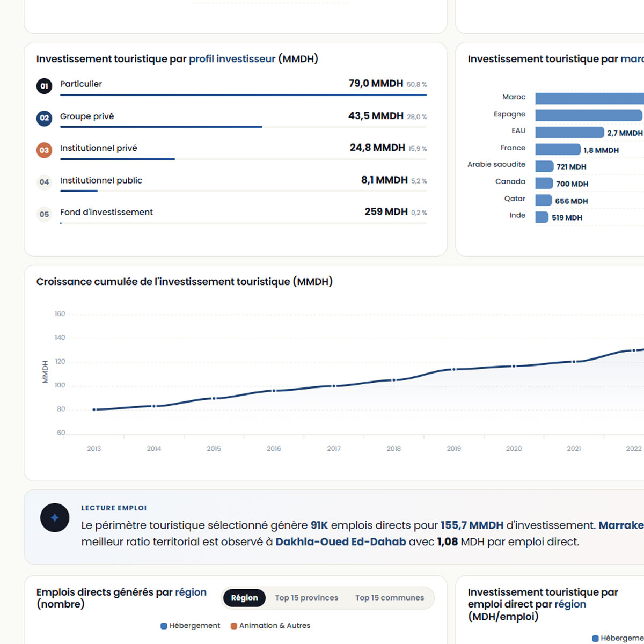Click the '1,08' ratio figure

[x=448, y=542]
